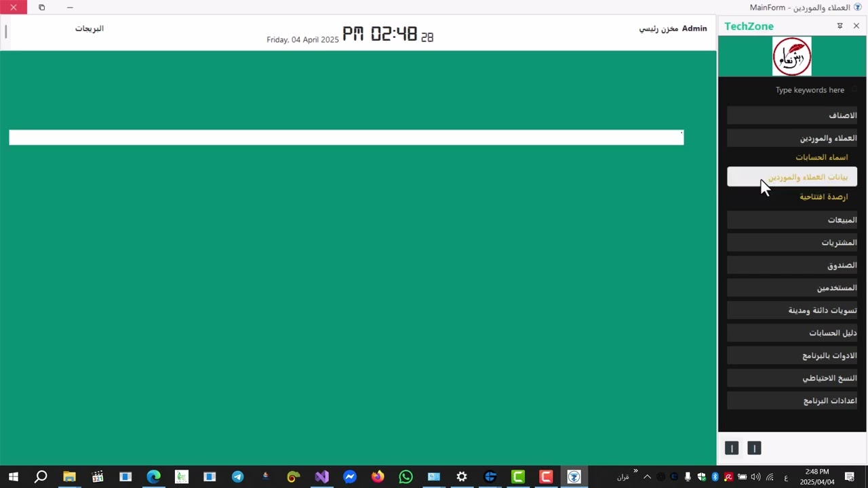Viewport: 868px width, 488px height.
Task: Open the red Camtasia recorder taskbar icon
Action: point(546,476)
